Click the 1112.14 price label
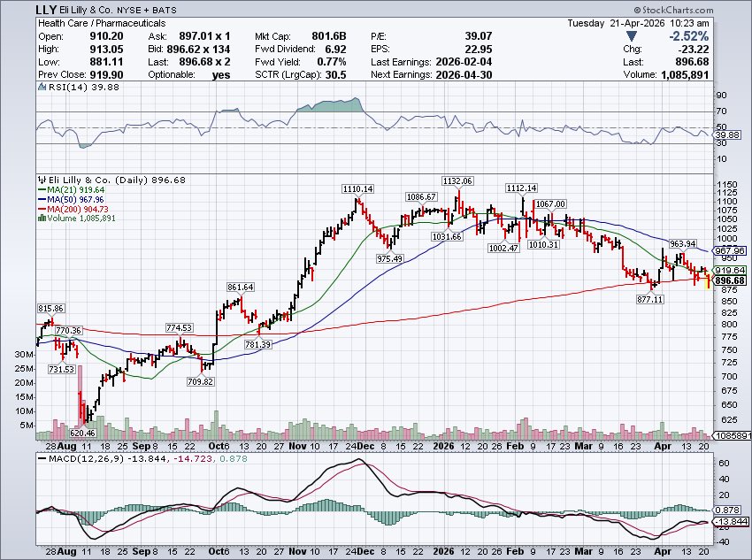 point(521,188)
